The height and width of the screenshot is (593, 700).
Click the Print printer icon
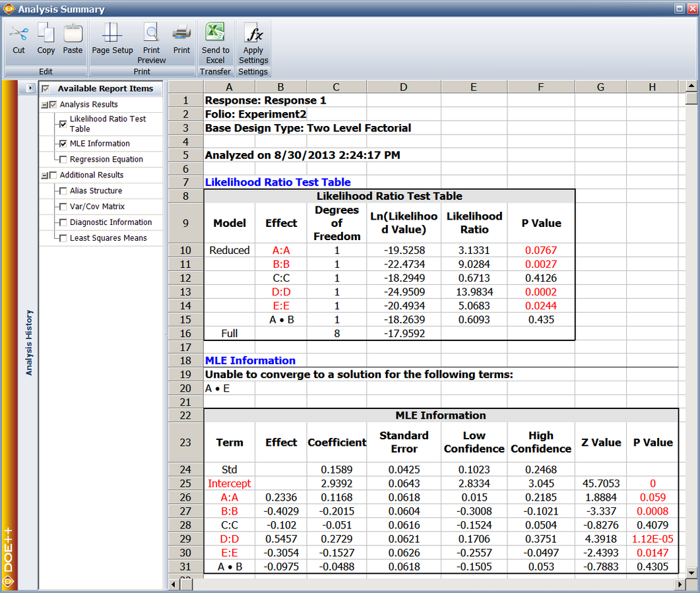(x=181, y=34)
